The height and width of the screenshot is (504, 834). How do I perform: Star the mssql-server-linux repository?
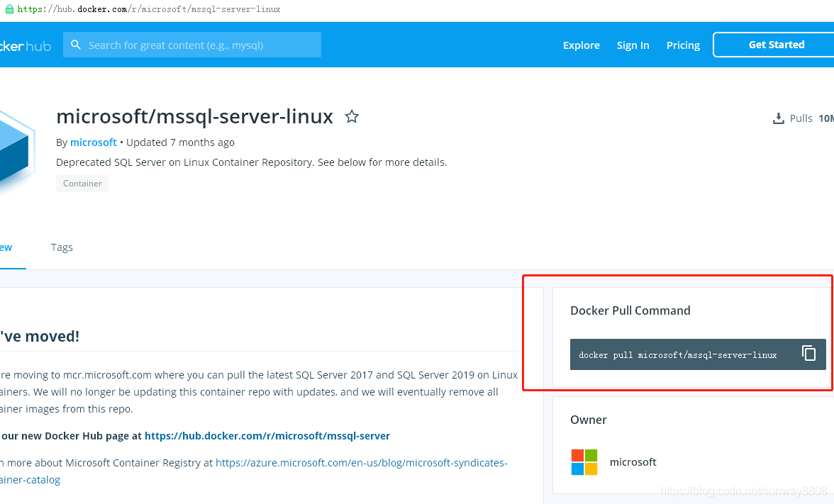(x=352, y=116)
